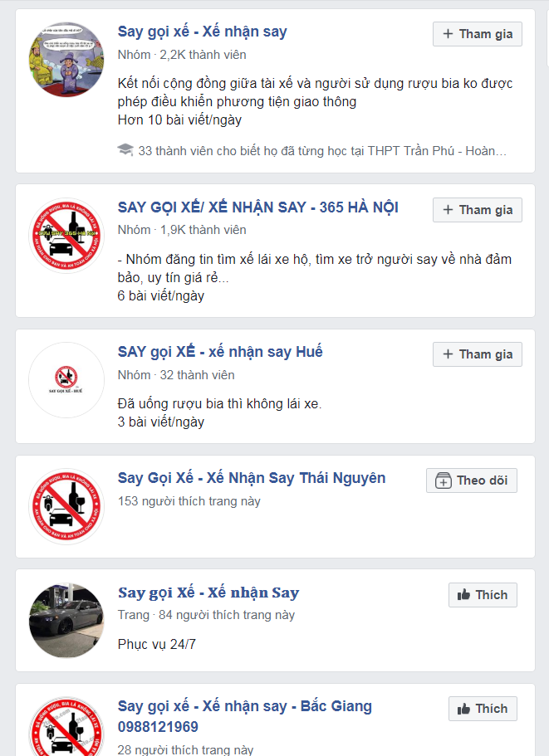Open 'Say gọi xế - Xế nhận say' group title
Image resolution: width=549 pixels, height=756 pixels.
click(x=202, y=32)
